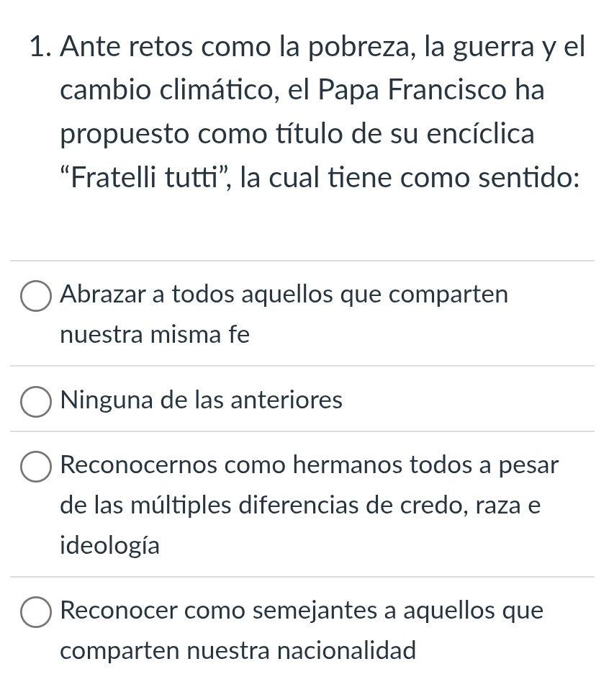
Task: Click the words "nuestra misma fe"
Action: [155, 334]
